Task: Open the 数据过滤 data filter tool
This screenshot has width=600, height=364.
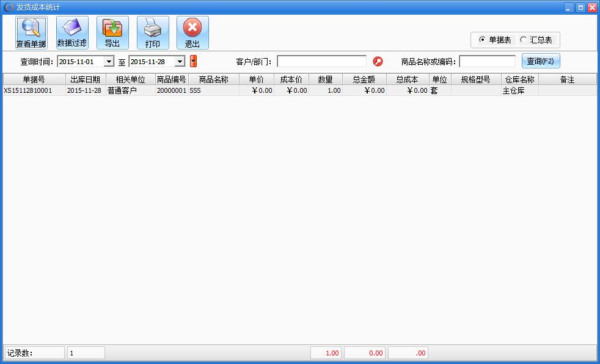Action: 72,32
